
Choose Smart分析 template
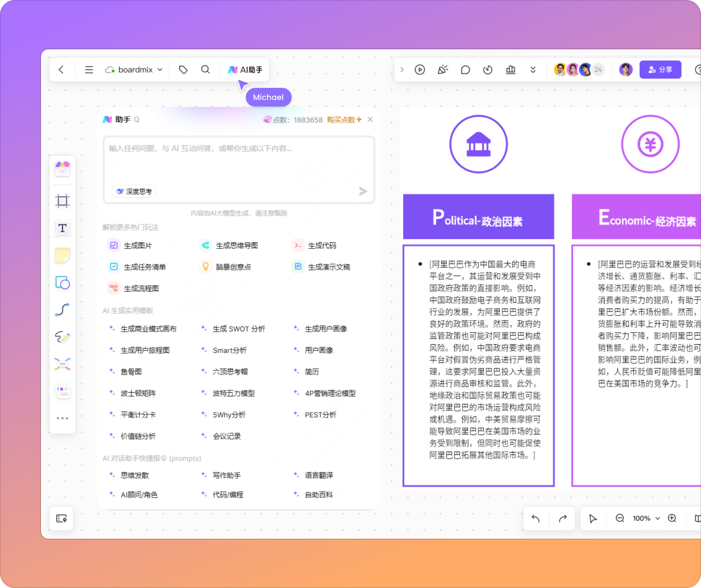[224, 350]
